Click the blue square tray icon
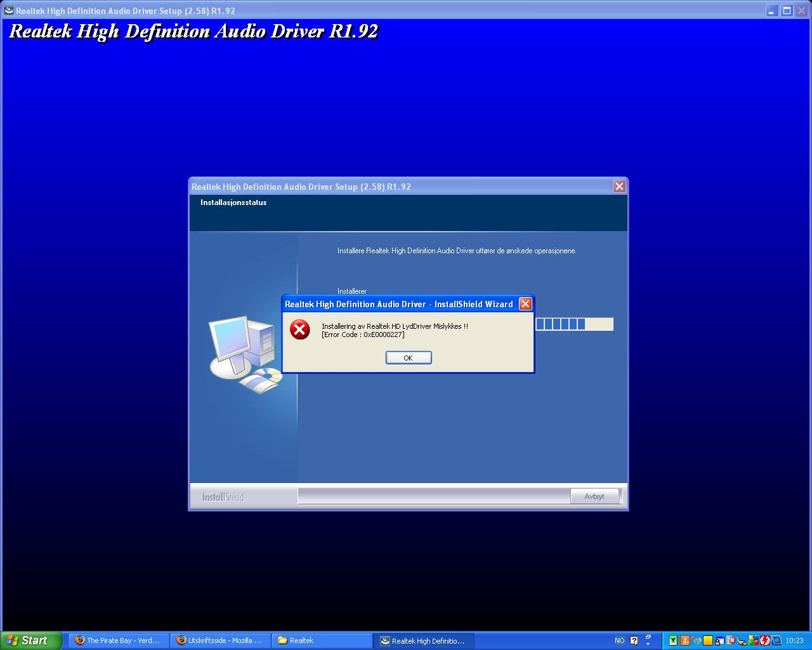 point(776,640)
